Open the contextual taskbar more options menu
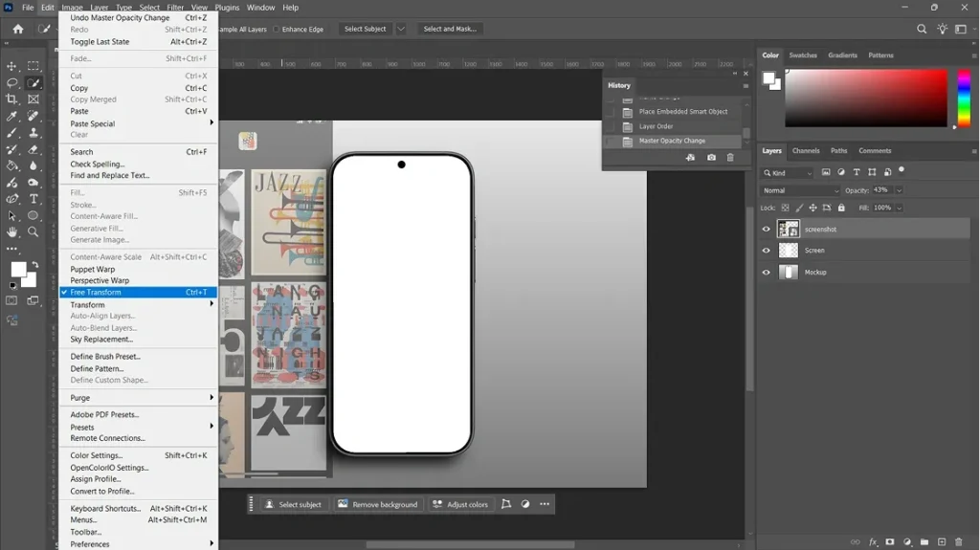 545,504
